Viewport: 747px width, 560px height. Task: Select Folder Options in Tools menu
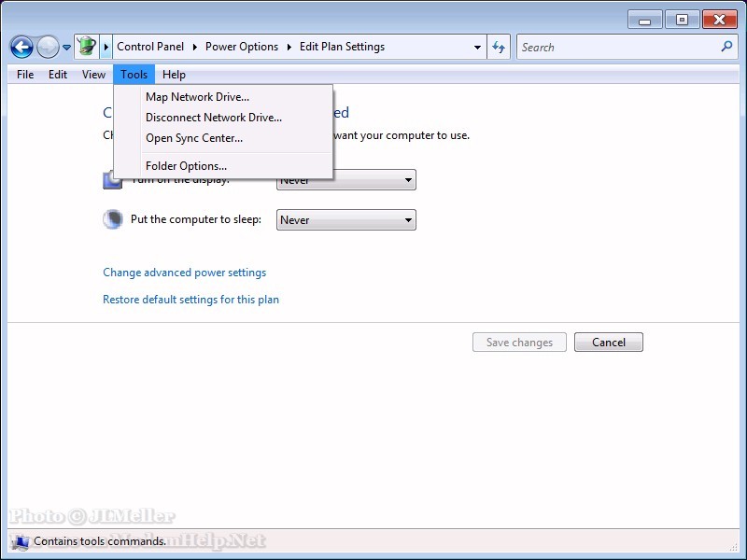click(186, 166)
